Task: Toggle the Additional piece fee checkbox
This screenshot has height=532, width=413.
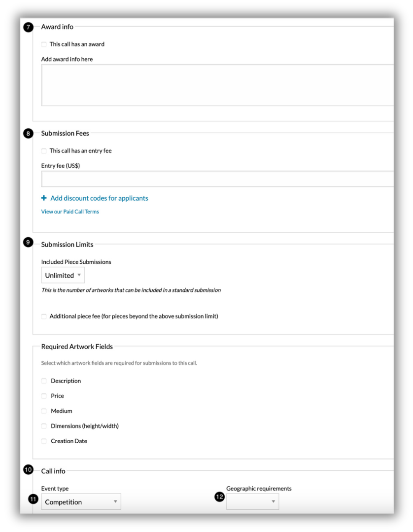Action: (x=44, y=317)
